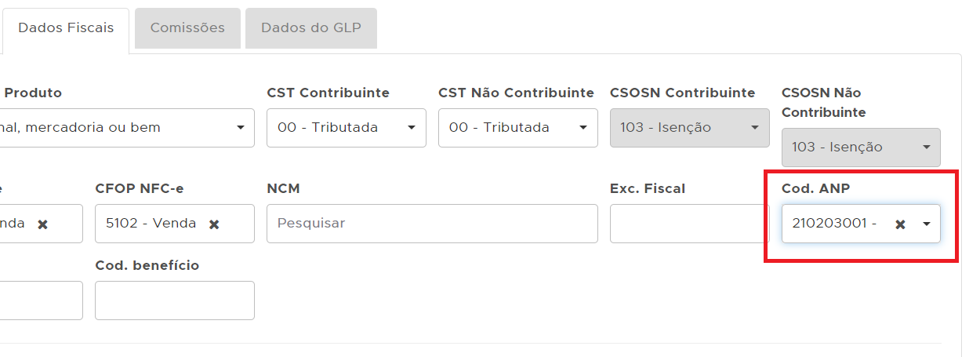
Task: Click the Cod. benefício text box
Action: 174,301
